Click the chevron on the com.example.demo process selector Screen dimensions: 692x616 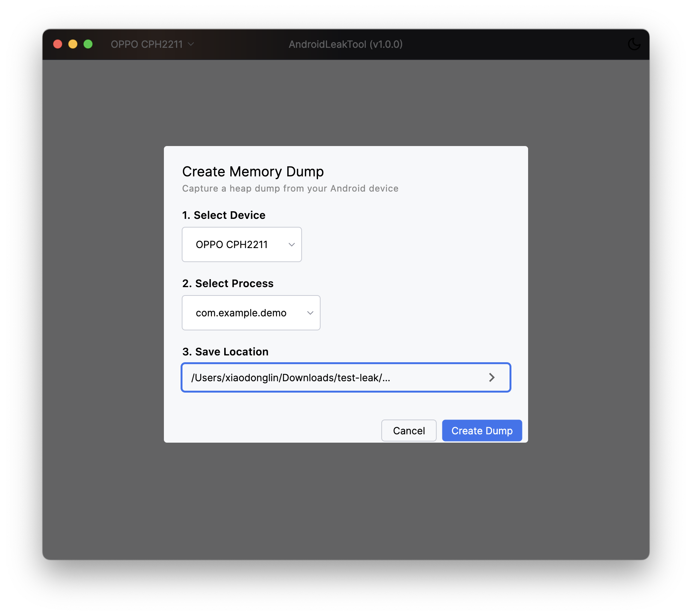pyautogui.click(x=310, y=313)
